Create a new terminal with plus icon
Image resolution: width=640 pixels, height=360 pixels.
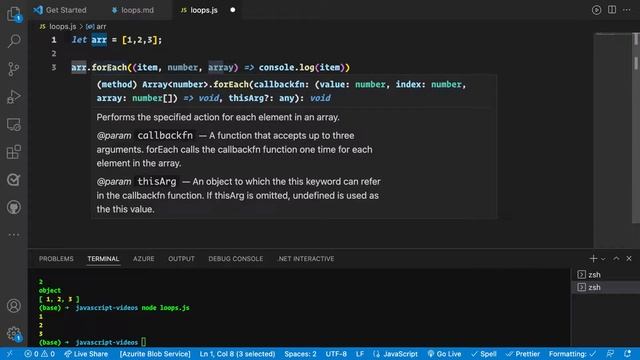pyautogui.click(x=593, y=258)
